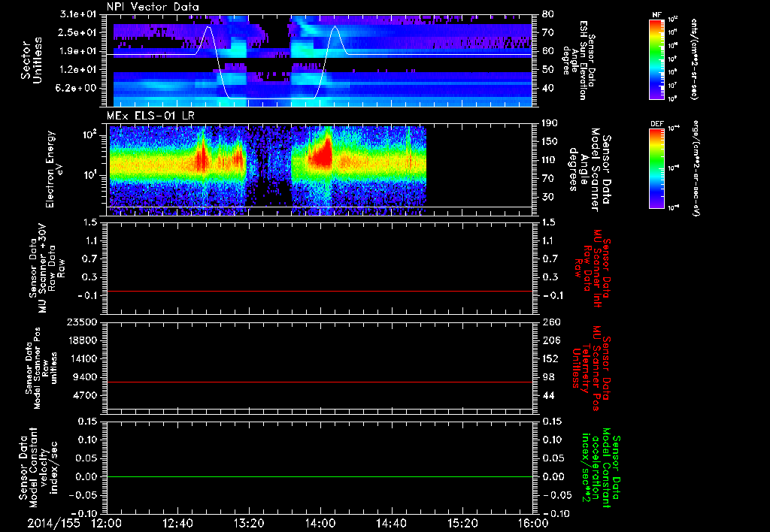
Task: Click the 80 degree tick label
Action: [548, 14]
